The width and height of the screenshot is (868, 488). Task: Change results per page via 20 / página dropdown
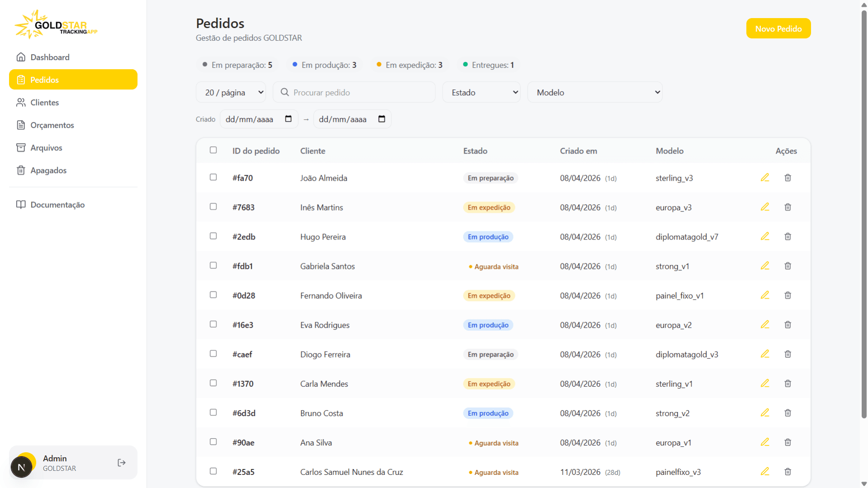[231, 92]
